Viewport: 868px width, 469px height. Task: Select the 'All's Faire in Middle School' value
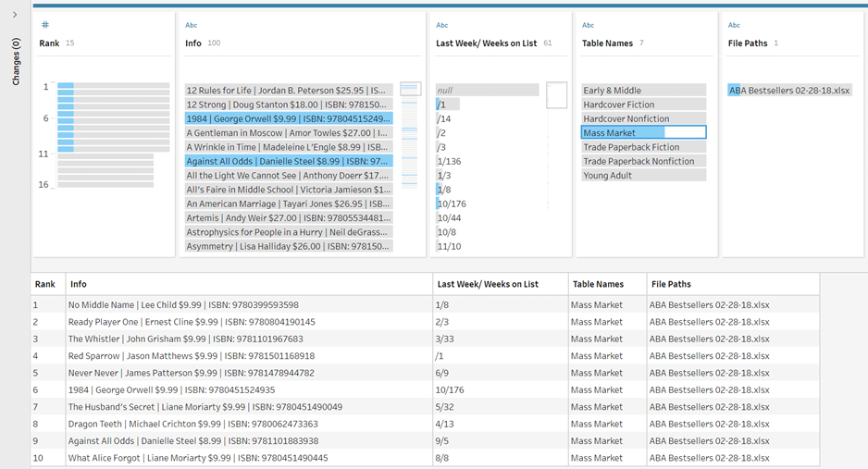289,190
